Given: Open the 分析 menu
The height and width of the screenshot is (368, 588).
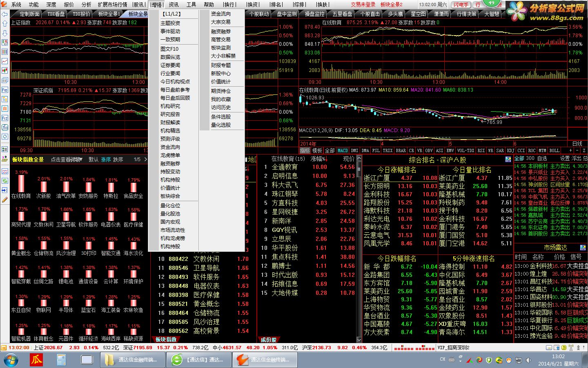Looking at the screenshot, I should point(86,4).
